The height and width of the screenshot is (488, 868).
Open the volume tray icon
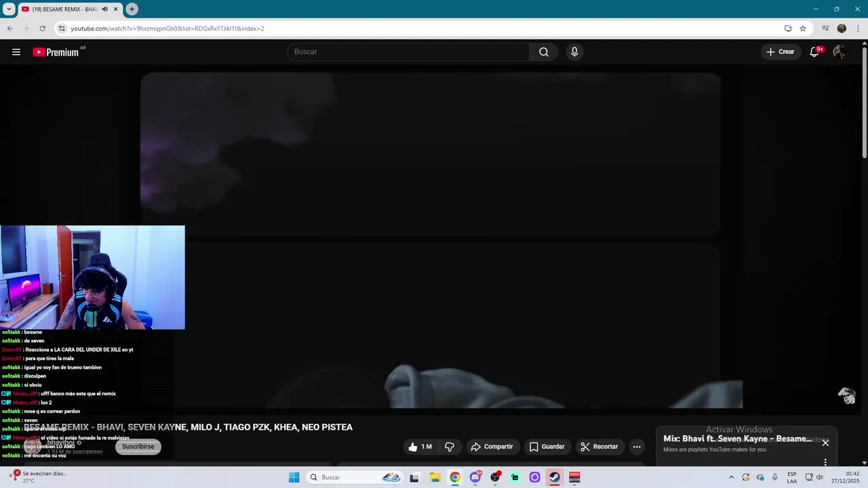tap(821, 477)
